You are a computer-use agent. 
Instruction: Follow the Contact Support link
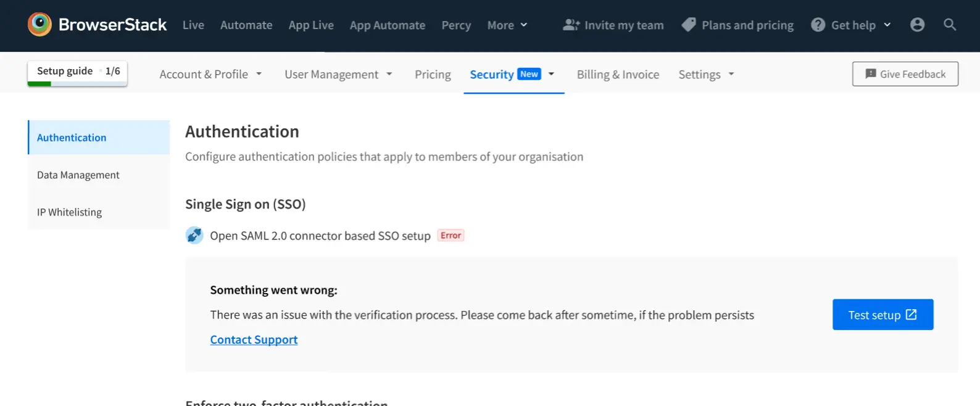click(254, 339)
